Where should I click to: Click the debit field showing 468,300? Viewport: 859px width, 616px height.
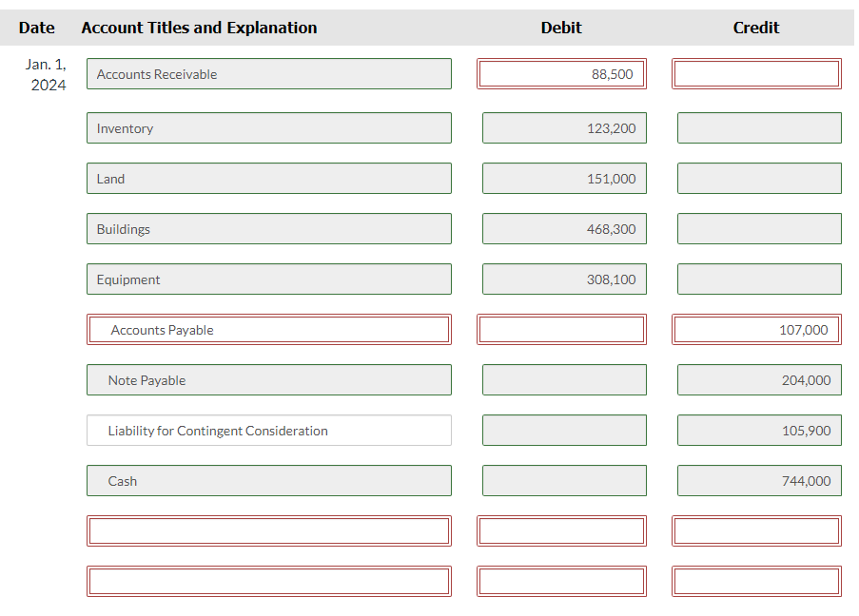click(564, 228)
